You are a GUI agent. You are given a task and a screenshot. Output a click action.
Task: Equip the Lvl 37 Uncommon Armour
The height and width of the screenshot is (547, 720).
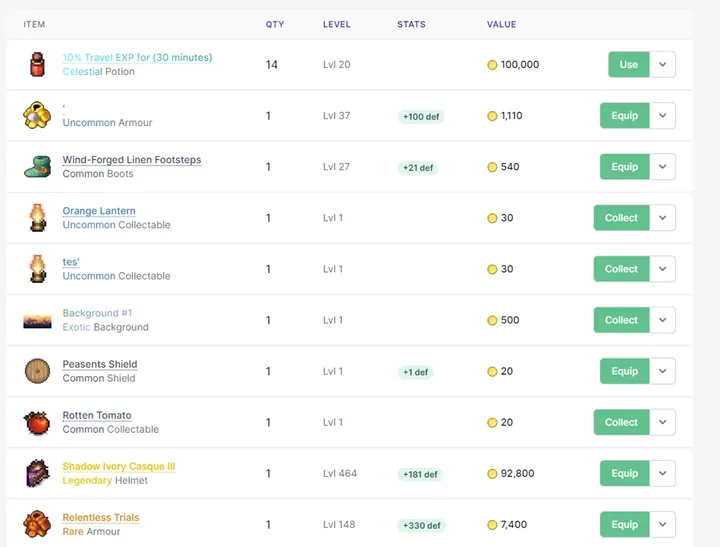tap(624, 115)
